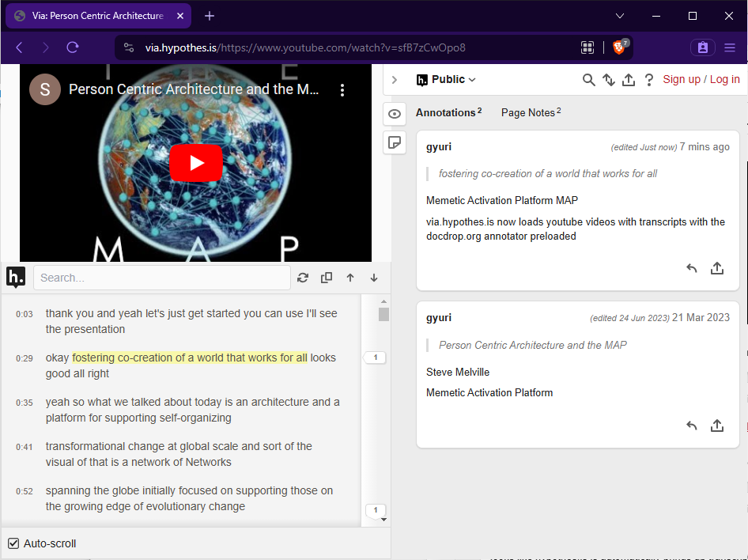
Task: Open the tab search dropdown chevron
Action: (x=620, y=16)
